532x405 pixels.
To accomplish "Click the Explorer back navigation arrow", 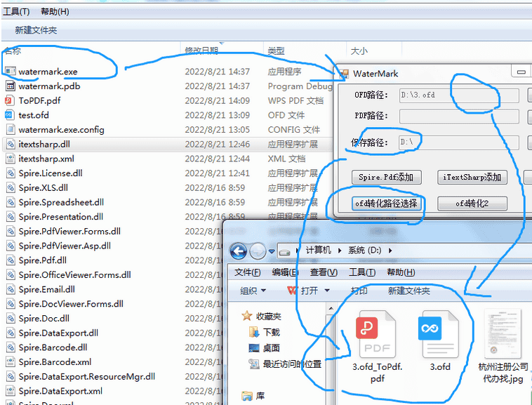I will 239,251.
